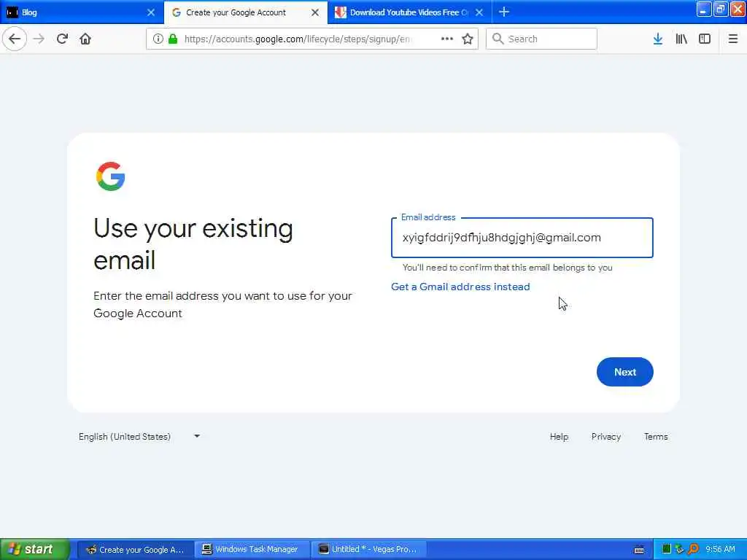Open page actions three-dot menu
Viewport: 747px width, 560px height.
pyautogui.click(x=447, y=39)
